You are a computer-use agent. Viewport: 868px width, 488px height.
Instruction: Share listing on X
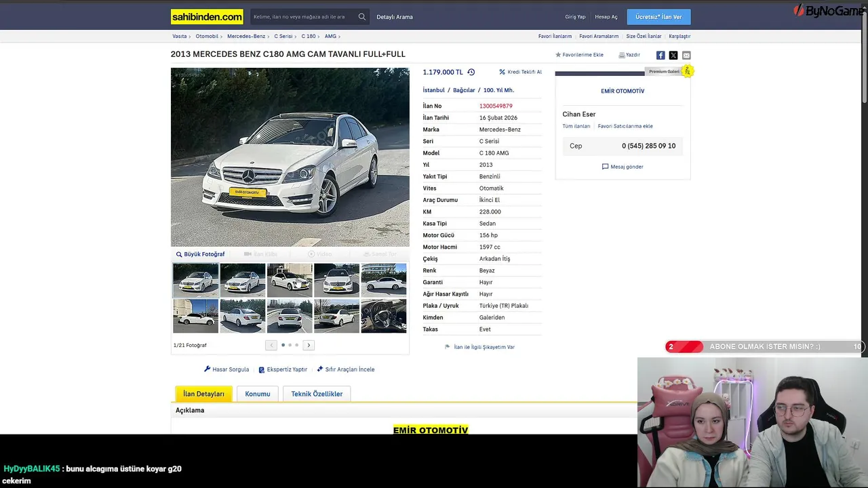pyautogui.click(x=673, y=56)
